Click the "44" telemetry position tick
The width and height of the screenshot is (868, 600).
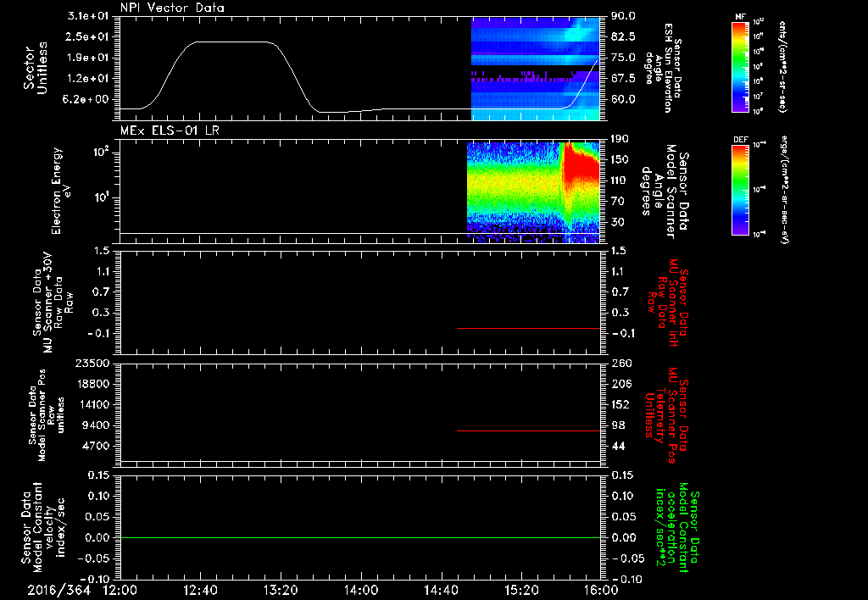(618, 446)
